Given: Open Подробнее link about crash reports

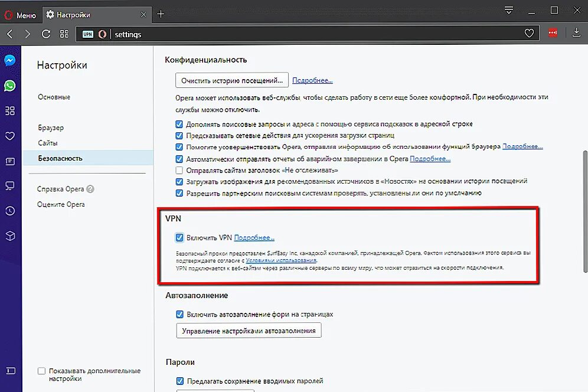Looking at the screenshot, I should tap(430, 159).
